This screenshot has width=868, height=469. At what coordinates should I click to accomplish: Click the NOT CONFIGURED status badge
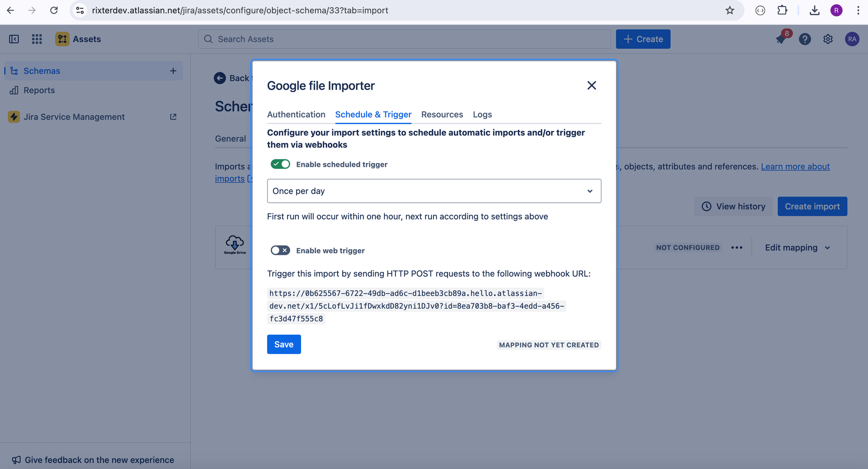[688, 248]
